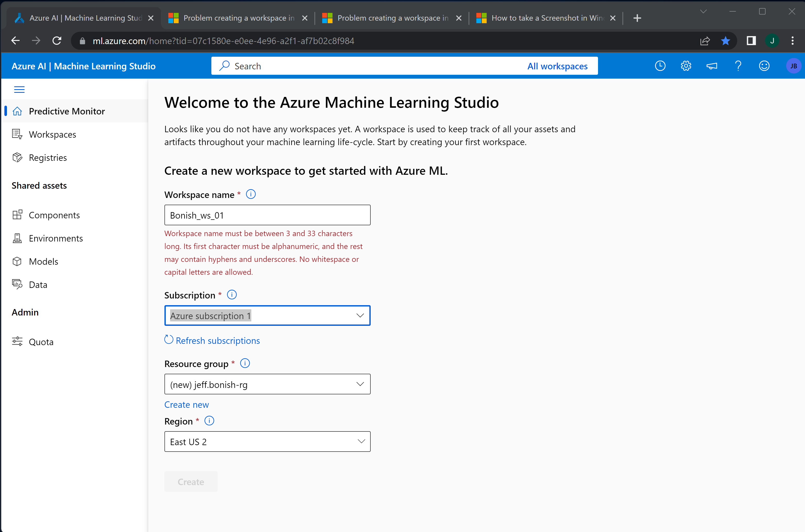Show Subscription info tooltip icon
805x532 pixels.
pos(232,295)
